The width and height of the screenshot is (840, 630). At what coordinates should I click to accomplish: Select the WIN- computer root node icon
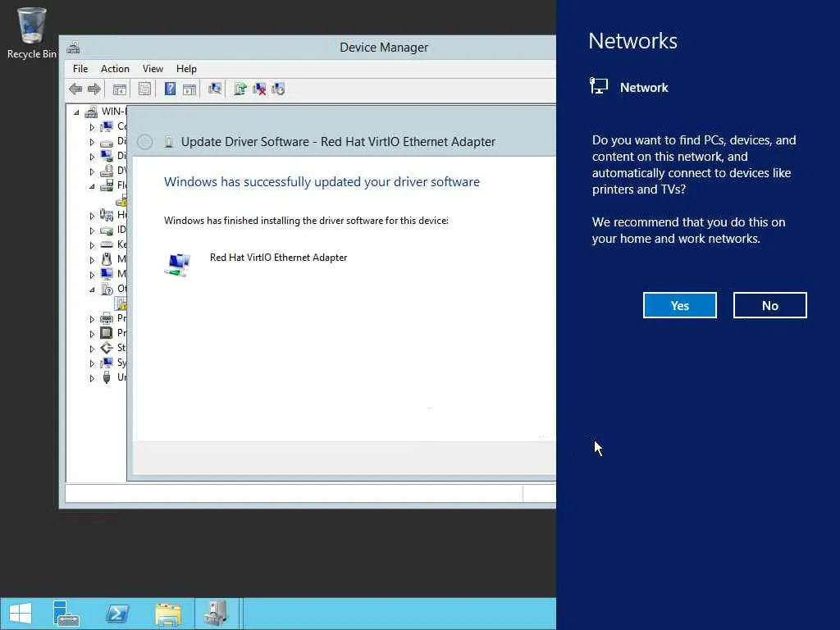coord(92,112)
